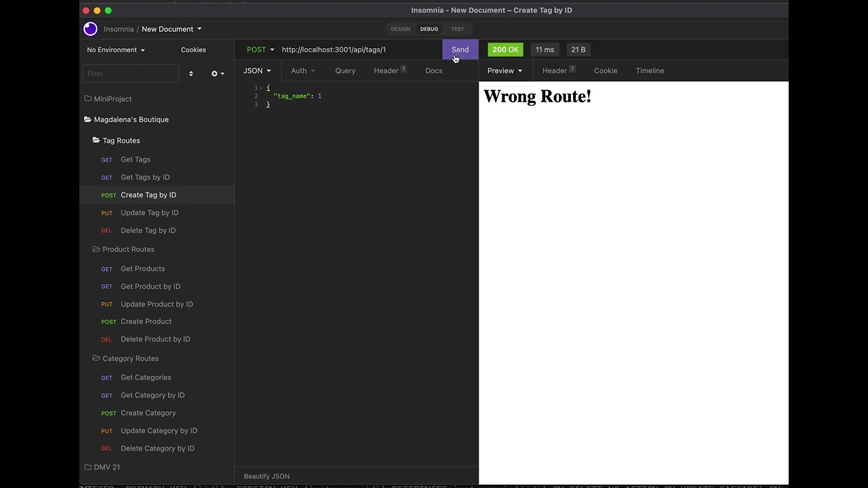The height and width of the screenshot is (488, 868).
Task: Click the "tag_name" line in JSON editor
Action: click(297, 96)
